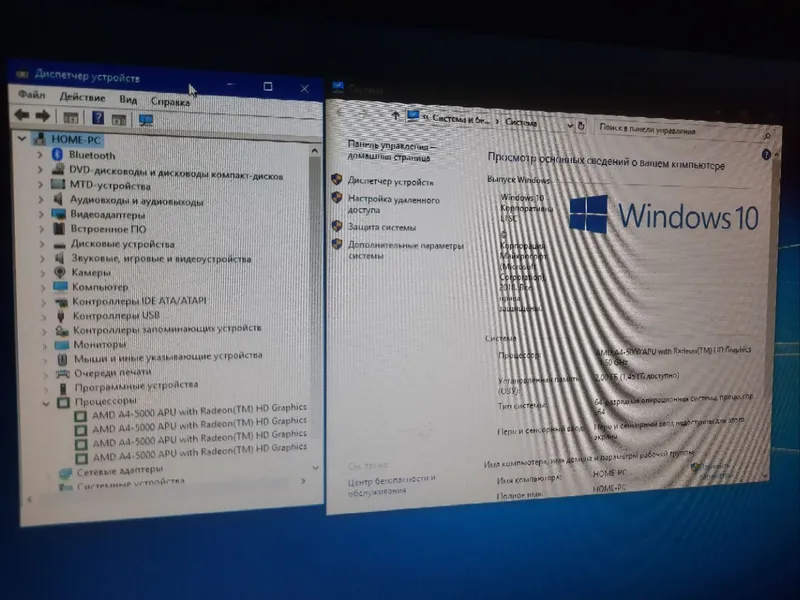This screenshot has height=600, width=800.
Task: Open Защита системы link
Action: 382,227
